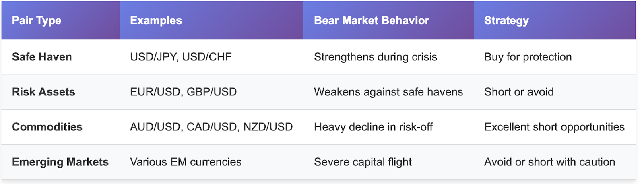Click the AUD/USD, CAD/USD, NZD/USD cell
Image resolution: width=644 pixels, height=184 pixels.
211,127
